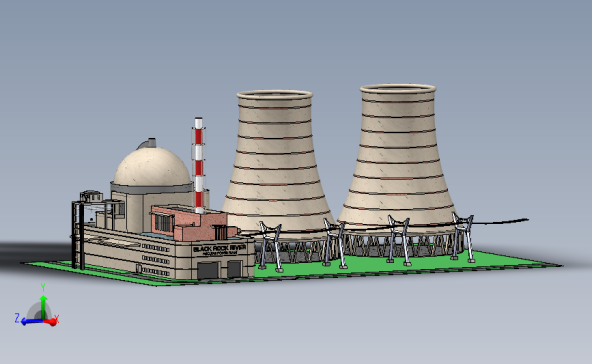Select the transmission pylon closest to the sign
The width and height of the screenshot is (592, 364).
[x=271, y=246]
